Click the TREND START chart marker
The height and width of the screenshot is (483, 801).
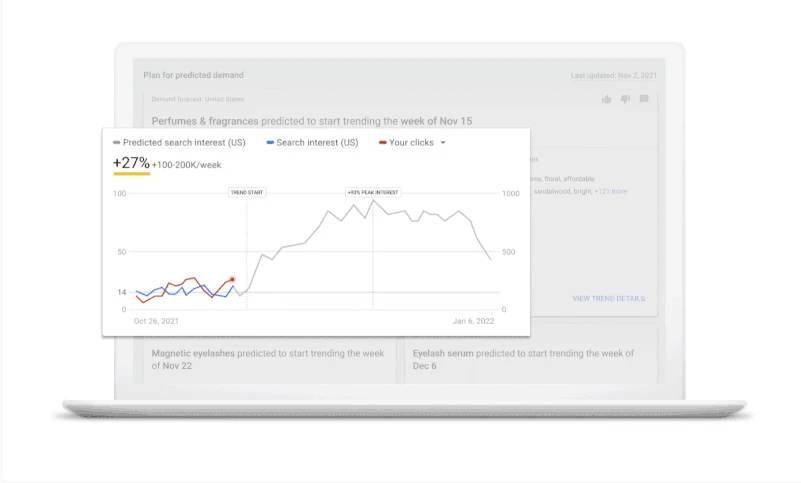(246, 192)
